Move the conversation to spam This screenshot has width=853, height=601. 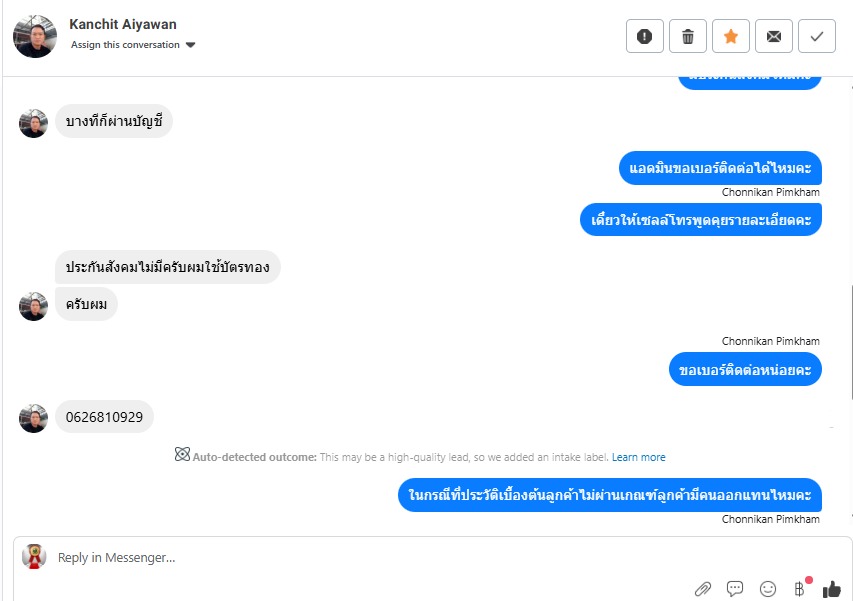[645, 36]
